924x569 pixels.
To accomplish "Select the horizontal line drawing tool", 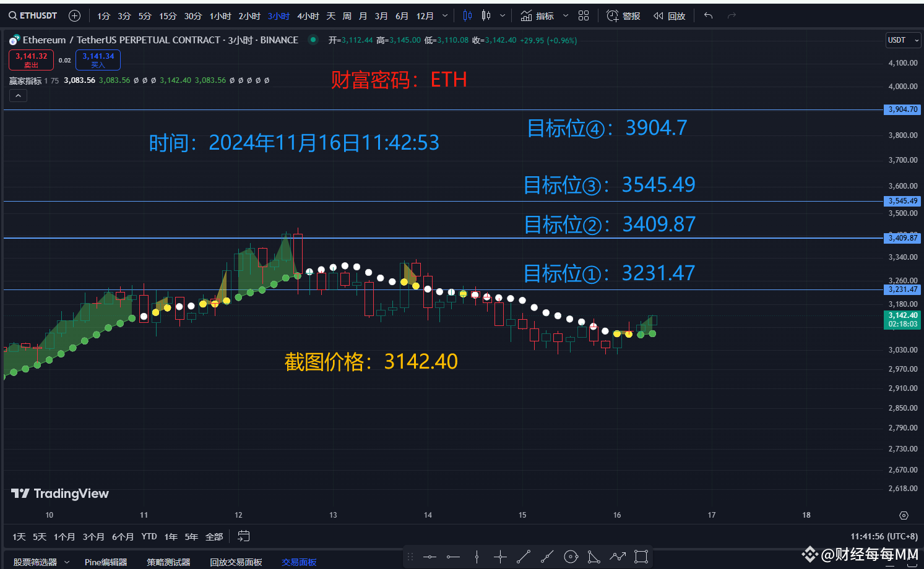I will 430,557.
